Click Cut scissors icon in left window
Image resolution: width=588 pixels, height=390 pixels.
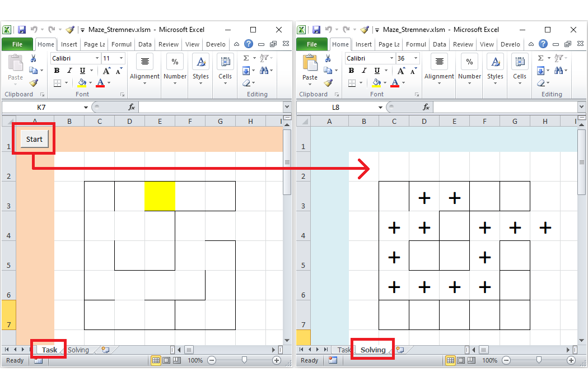pyautogui.click(x=34, y=58)
